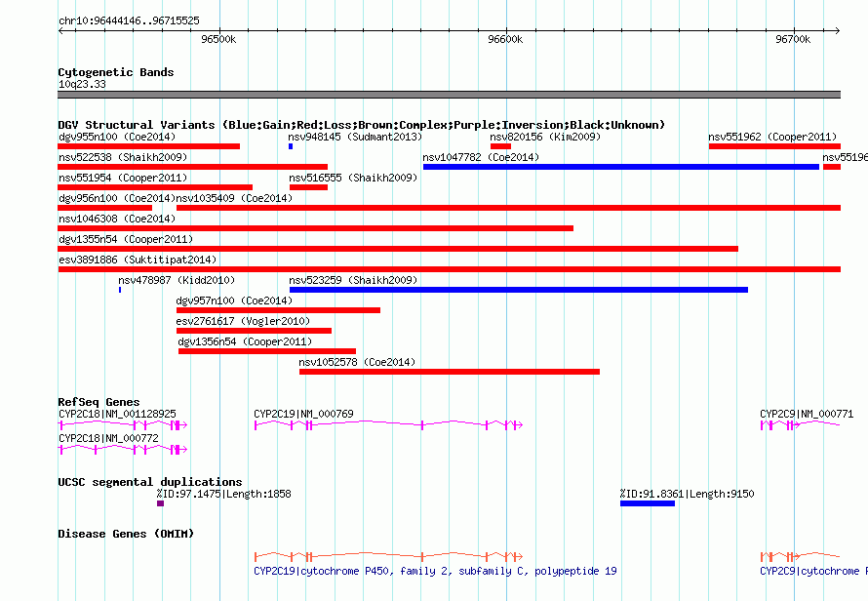Click the esv3891886 (Suktitipat2014) label
The height and width of the screenshot is (601, 868).
tap(138, 260)
